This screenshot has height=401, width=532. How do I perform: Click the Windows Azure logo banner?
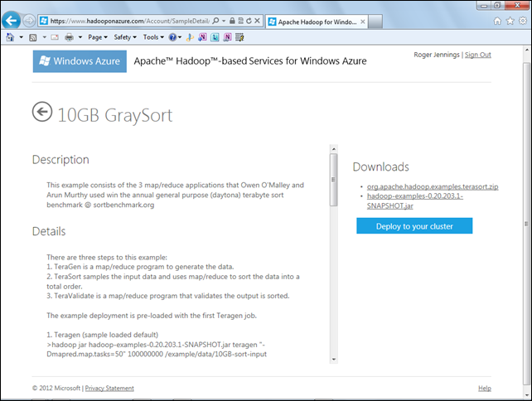[x=80, y=61]
